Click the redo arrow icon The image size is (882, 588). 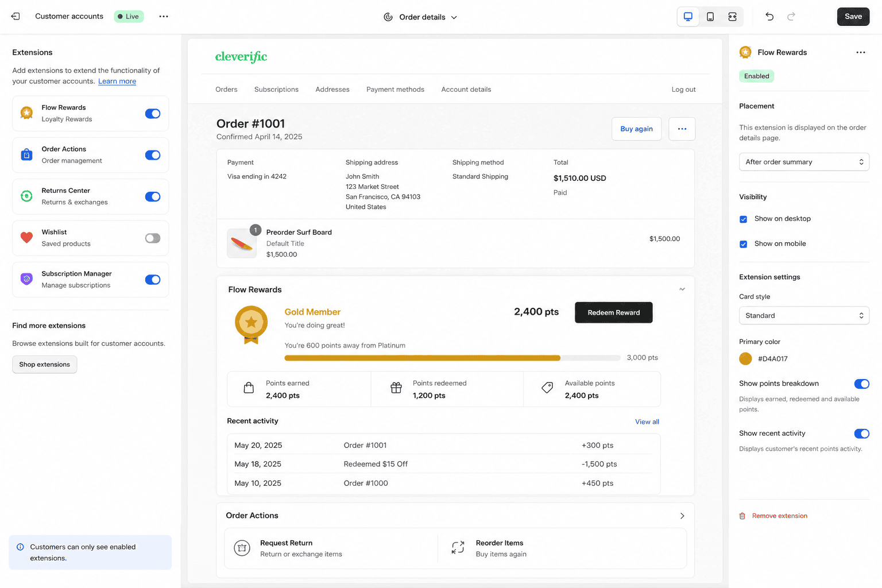point(791,17)
